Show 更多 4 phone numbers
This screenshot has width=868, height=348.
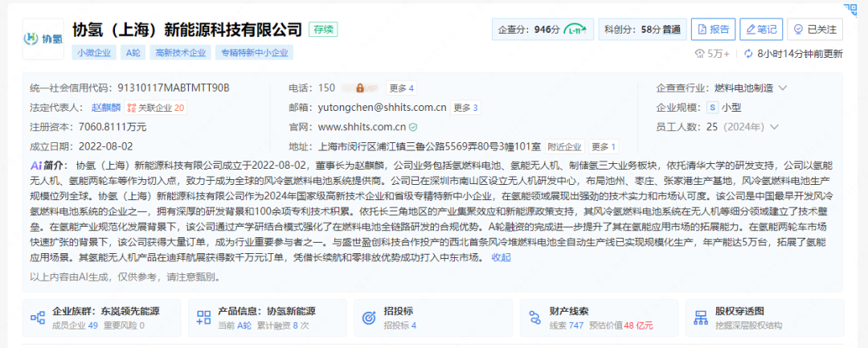(402, 88)
